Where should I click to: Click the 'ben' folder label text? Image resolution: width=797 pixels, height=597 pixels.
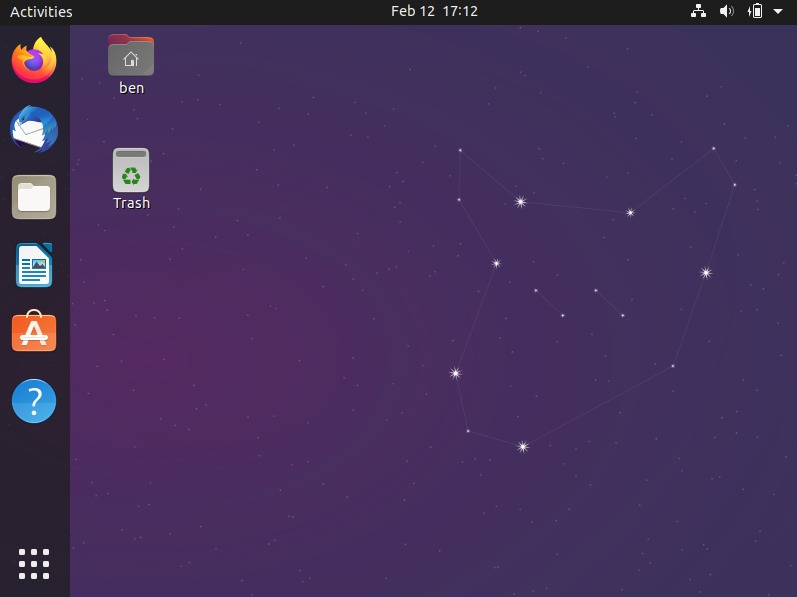pos(131,88)
